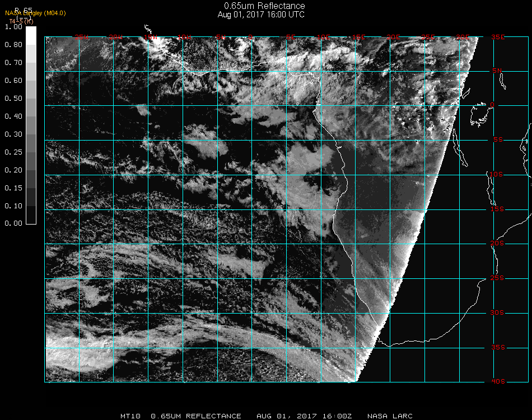Select the 35S latitude label

[498, 347]
